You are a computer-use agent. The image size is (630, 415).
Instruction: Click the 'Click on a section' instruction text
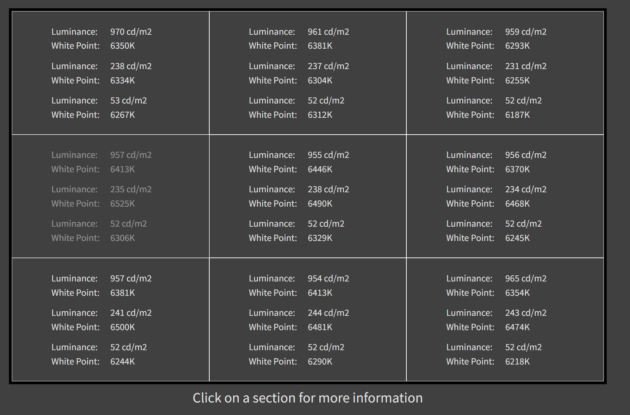click(x=307, y=398)
